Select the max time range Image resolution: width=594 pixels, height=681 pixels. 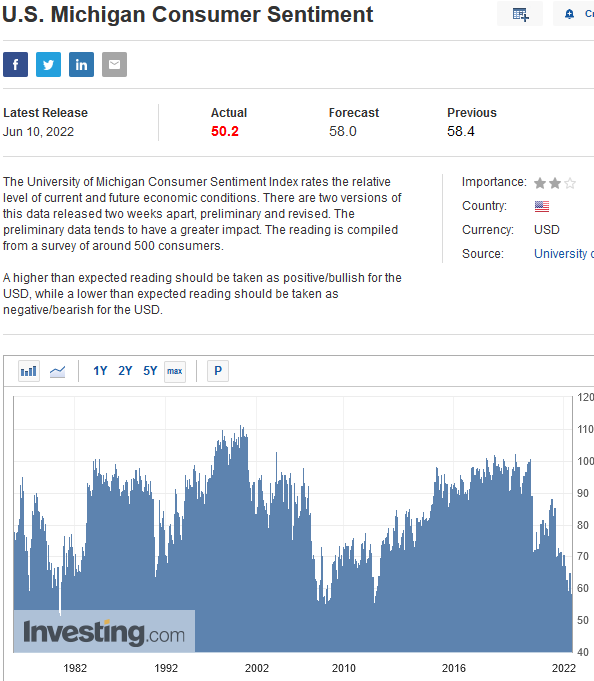tap(175, 371)
